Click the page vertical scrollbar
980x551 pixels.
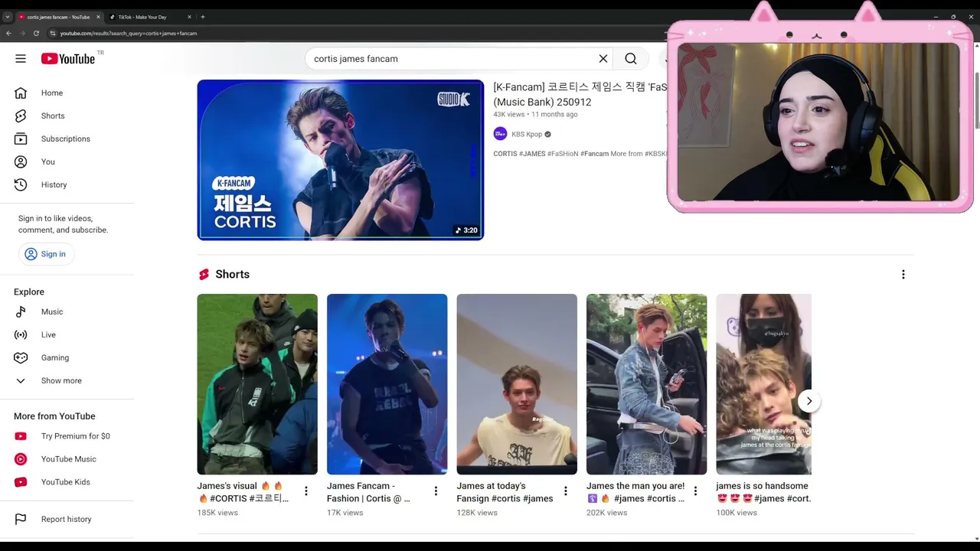pos(976,99)
